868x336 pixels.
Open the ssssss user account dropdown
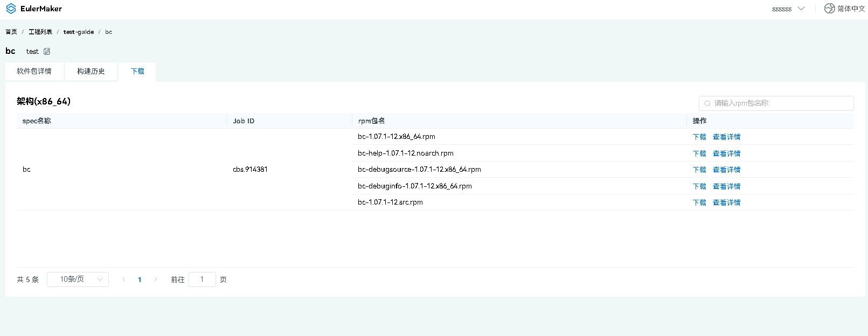pyautogui.click(x=788, y=9)
